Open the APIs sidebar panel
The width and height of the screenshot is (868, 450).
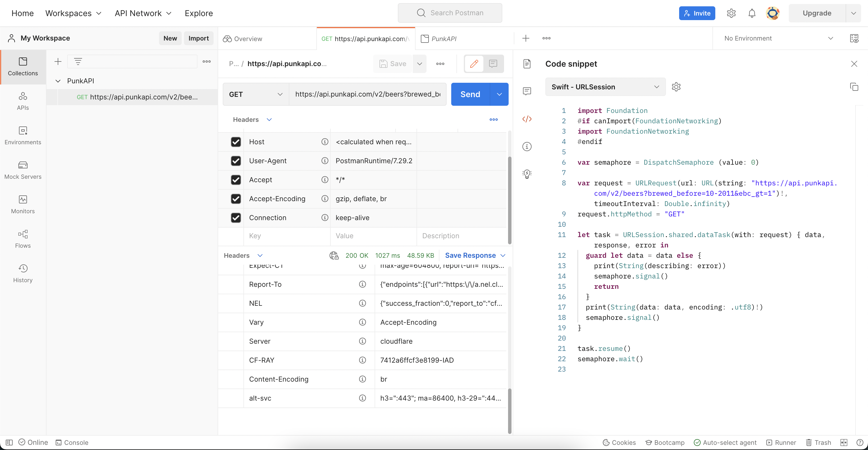tap(23, 101)
